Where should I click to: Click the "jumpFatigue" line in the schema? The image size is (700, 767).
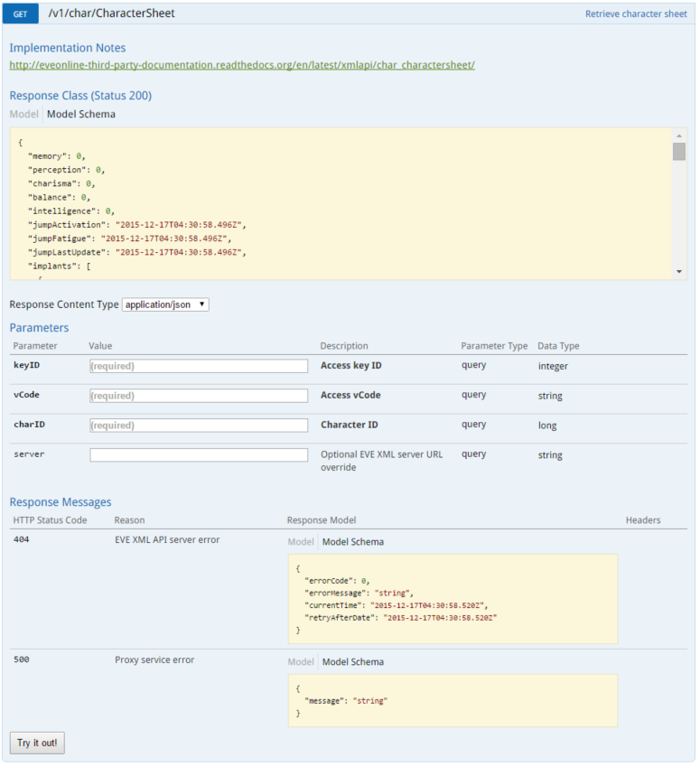[x=129, y=239]
